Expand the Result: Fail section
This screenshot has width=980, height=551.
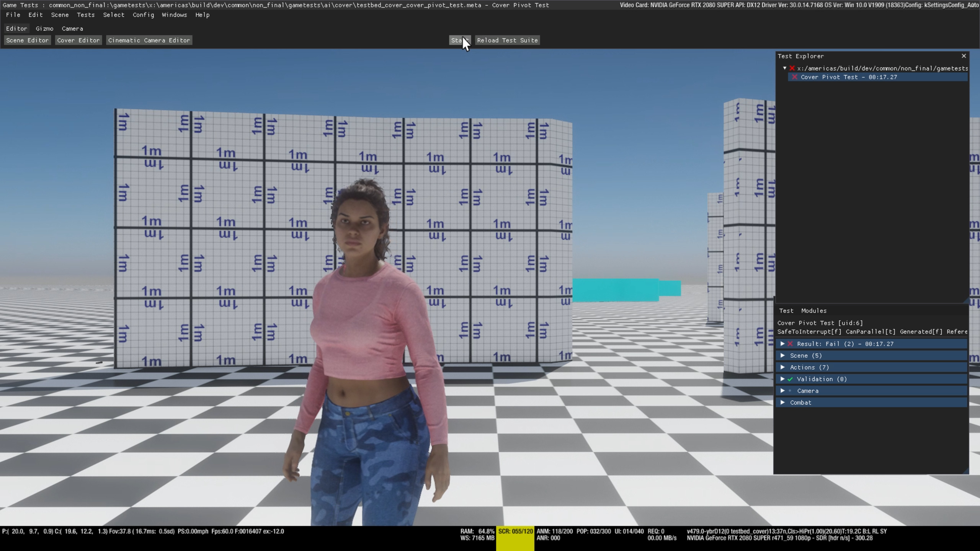click(872, 344)
